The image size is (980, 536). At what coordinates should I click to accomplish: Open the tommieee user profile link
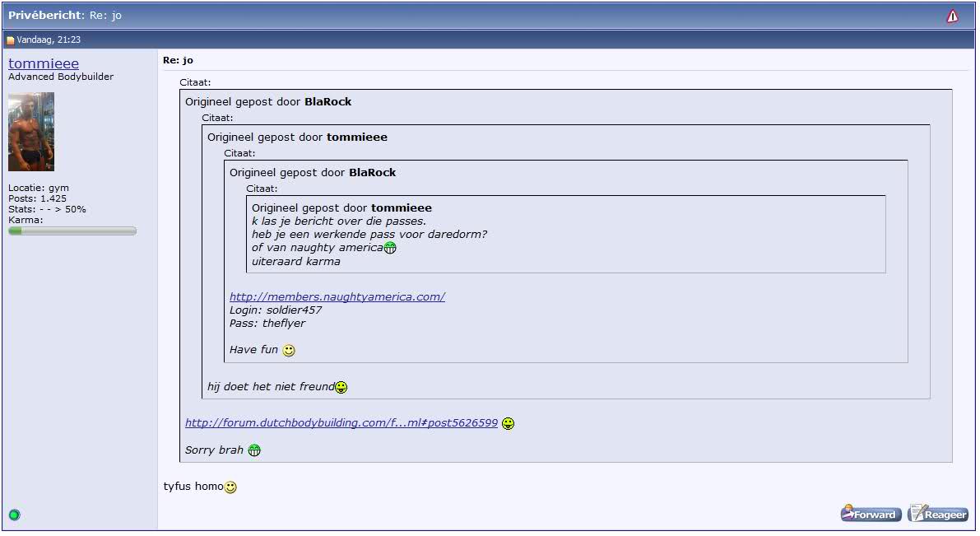44,63
